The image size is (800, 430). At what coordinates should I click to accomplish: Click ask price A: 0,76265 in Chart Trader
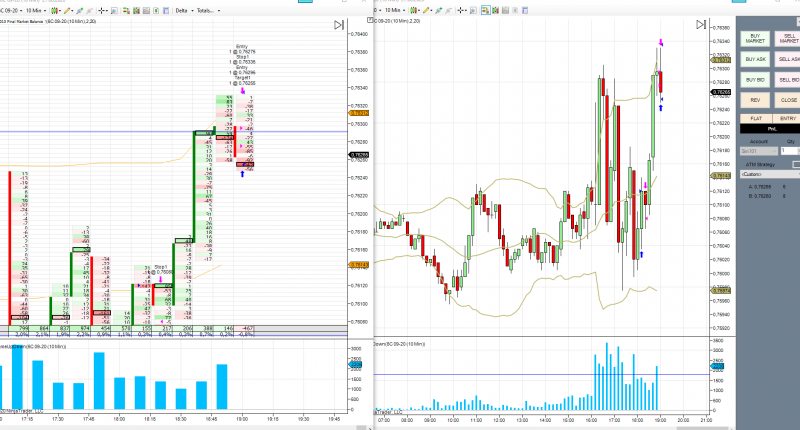760,187
